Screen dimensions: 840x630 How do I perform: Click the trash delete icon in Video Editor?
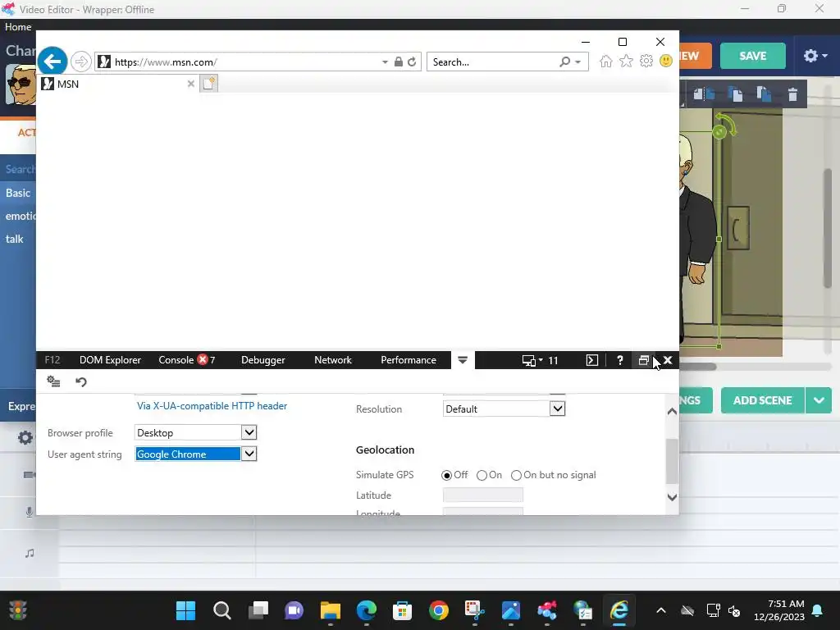click(x=792, y=94)
